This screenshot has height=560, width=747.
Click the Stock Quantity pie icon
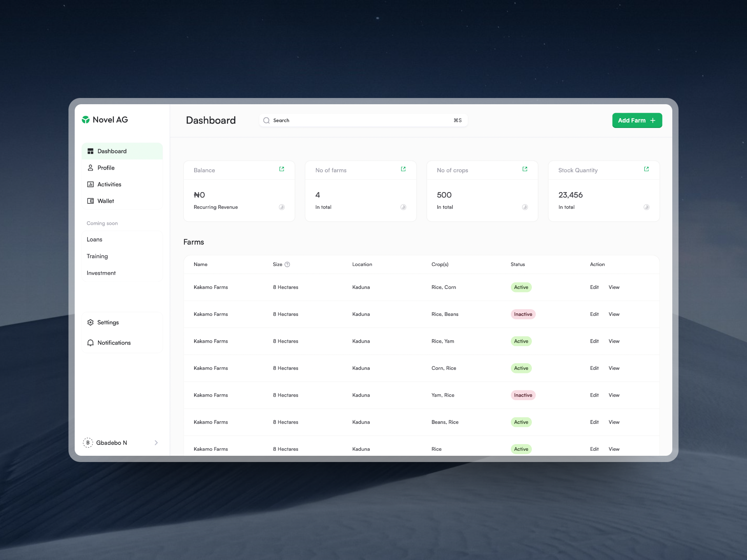646,207
